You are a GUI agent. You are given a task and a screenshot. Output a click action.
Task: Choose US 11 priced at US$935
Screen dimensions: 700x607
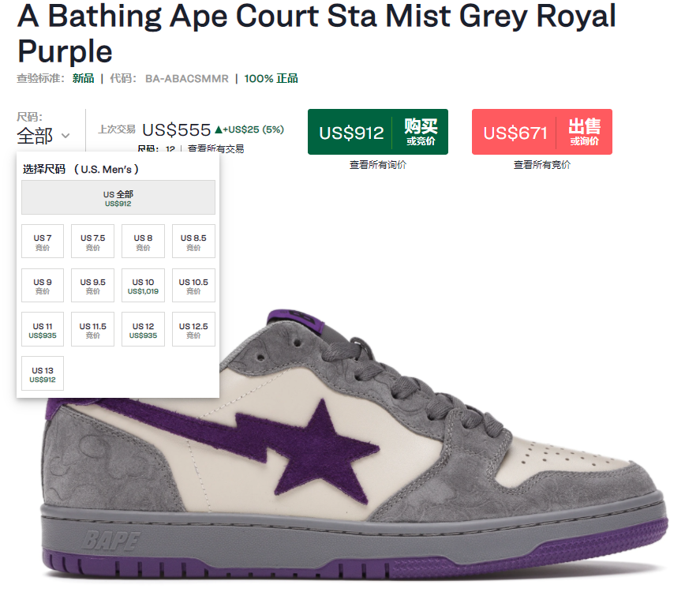43,330
